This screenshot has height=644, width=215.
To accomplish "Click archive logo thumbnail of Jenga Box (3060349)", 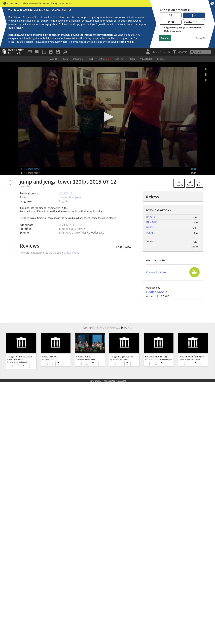I will (x=124, y=343).
